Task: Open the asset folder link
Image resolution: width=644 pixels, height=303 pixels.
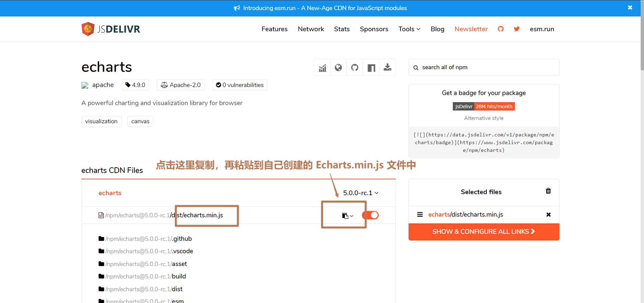Action: [146, 264]
